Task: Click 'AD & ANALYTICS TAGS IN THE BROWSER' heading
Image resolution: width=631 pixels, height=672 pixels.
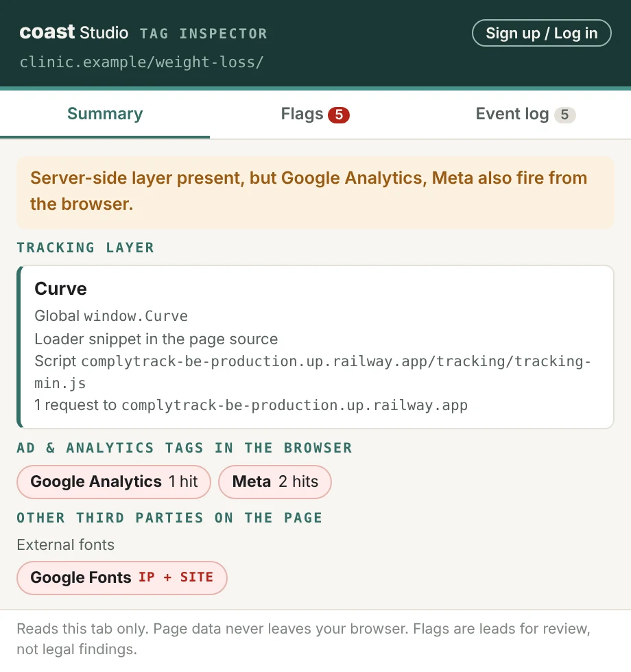Action: click(184, 448)
